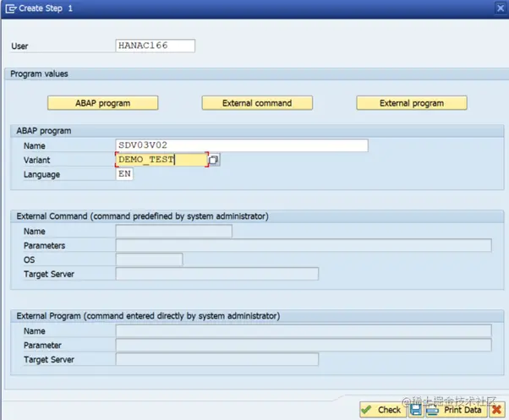This screenshot has width=509, height=420.
Task: Select the External Command Parameters field
Action: tap(304, 246)
